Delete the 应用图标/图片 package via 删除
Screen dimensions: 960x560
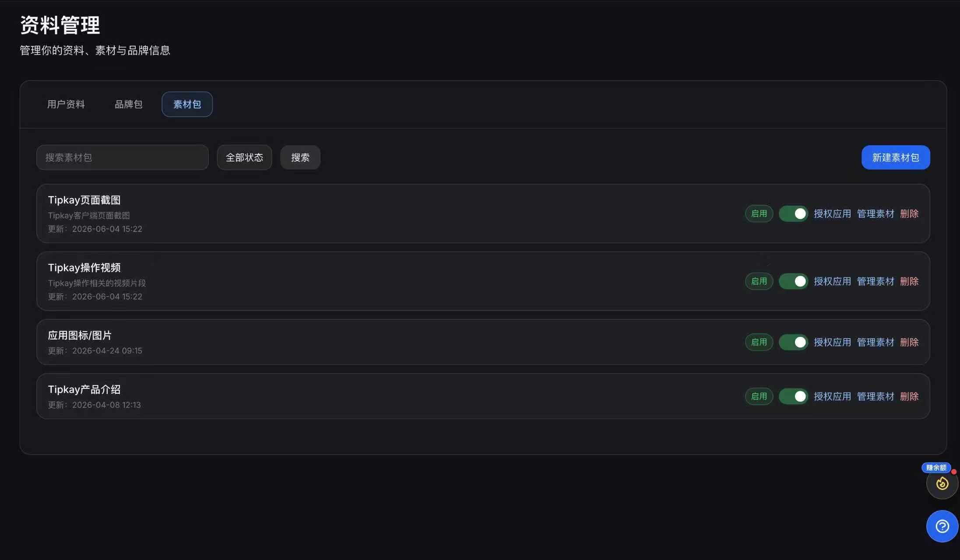coord(909,342)
